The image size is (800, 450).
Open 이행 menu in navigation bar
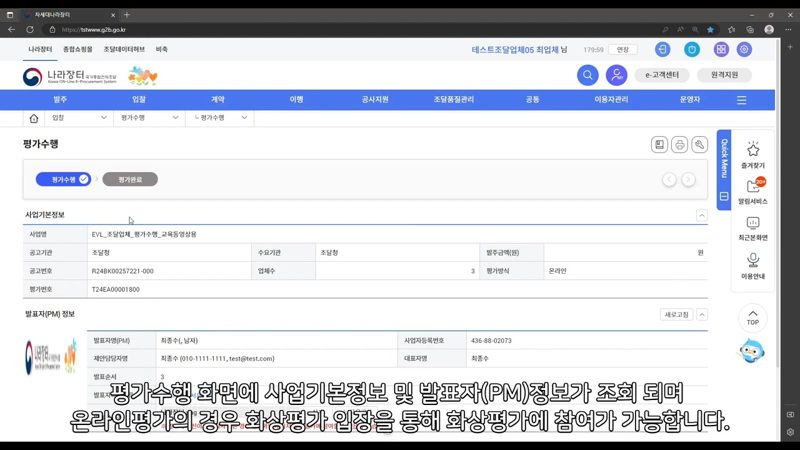(296, 99)
